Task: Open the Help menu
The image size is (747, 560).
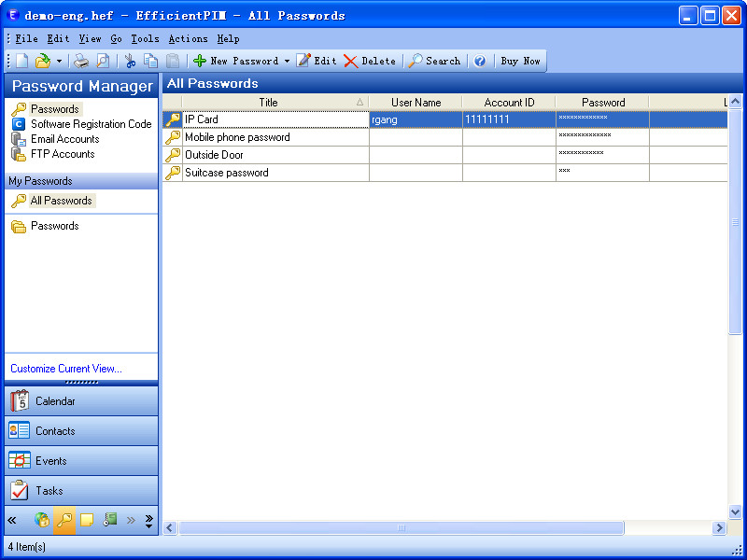Action: pos(228,38)
